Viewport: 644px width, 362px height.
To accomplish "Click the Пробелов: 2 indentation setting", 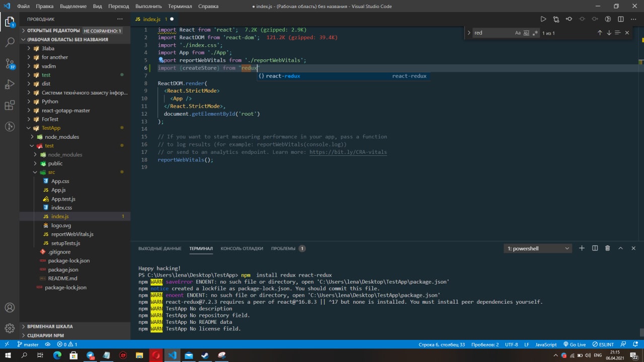I will pos(485,344).
